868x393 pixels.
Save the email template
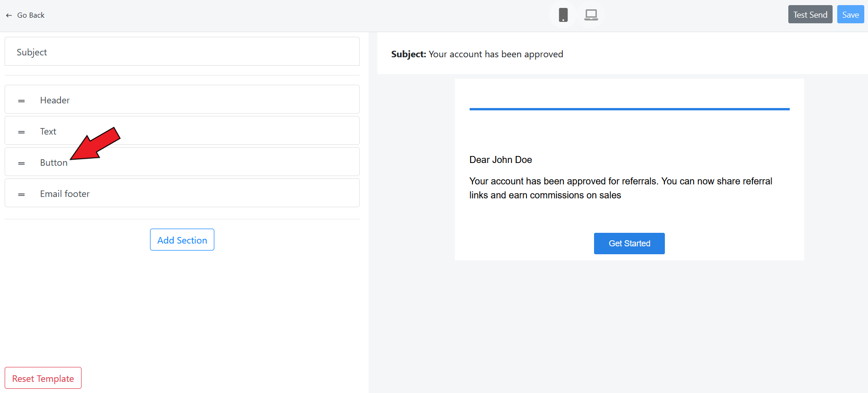[850, 14]
